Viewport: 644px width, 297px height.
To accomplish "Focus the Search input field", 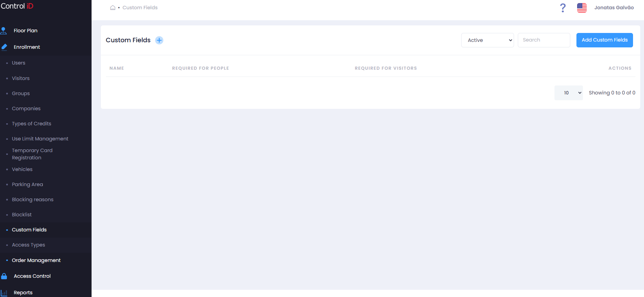I will coord(544,40).
